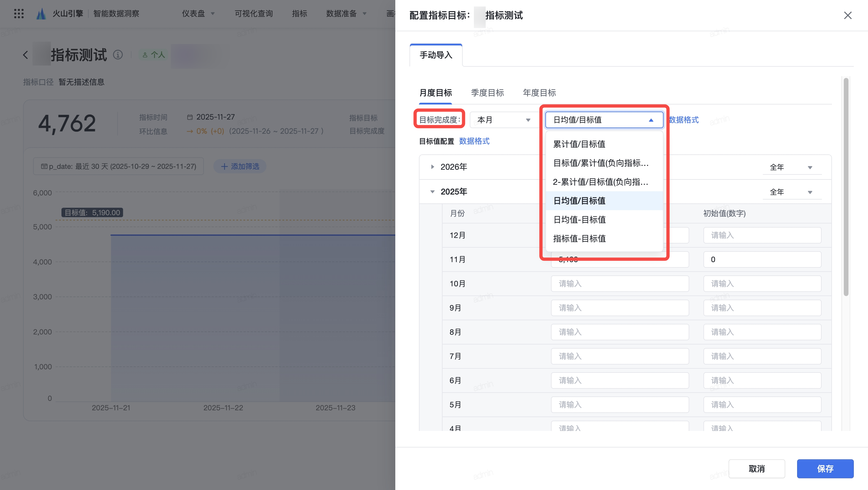Viewport: 868px width, 490px height.
Task: Click the plus icon on 添加筛选
Action: click(x=224, y=166)
